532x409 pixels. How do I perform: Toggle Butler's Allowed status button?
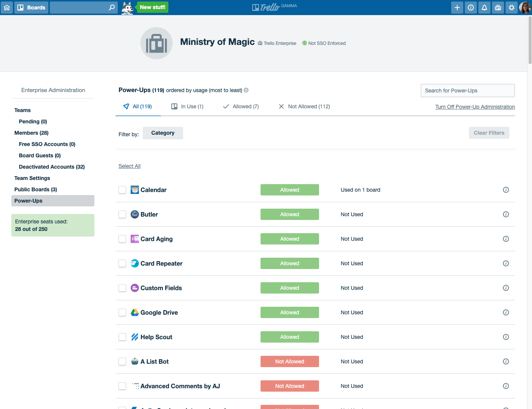tap(290, 214)
